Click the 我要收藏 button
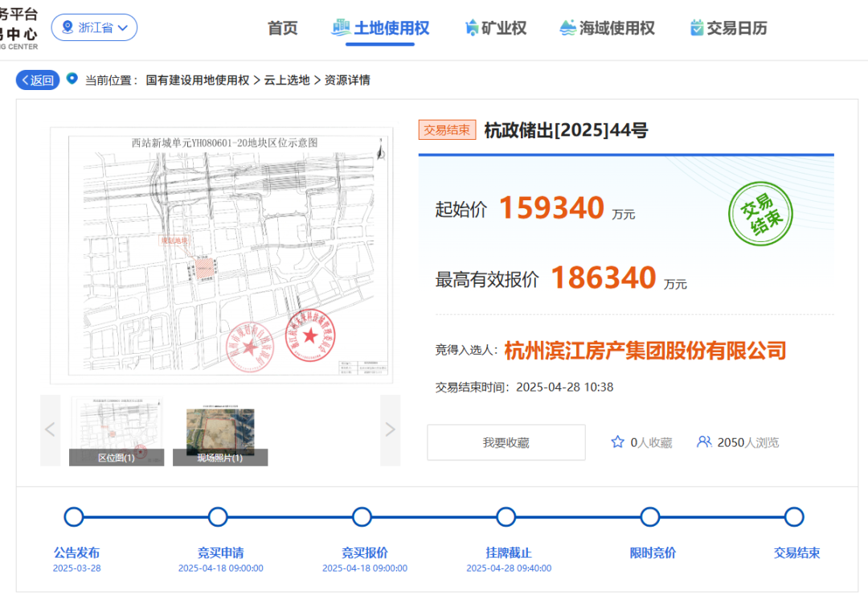868x603 pixels. pyautogui.click(x=506, y=442)
